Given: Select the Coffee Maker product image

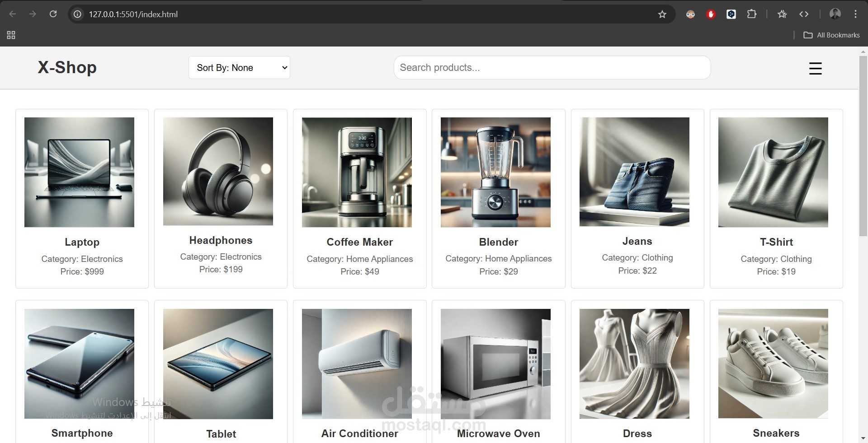Looking at the screenshot, I should coord(357,173).
